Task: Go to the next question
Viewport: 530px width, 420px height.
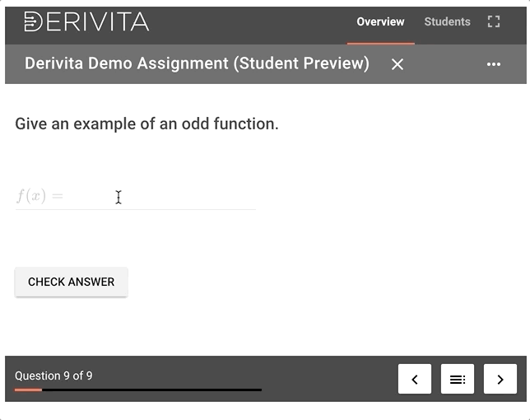Action: point(500,379)
